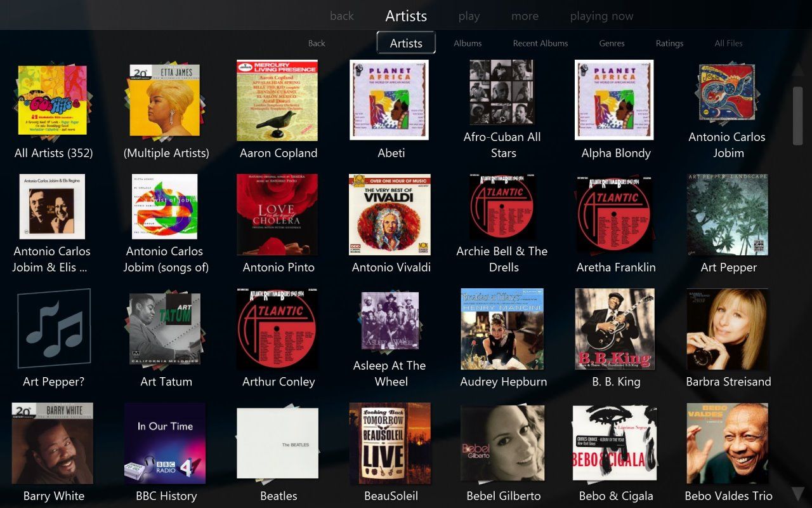This screenshot has width=812, height=508.
Task: Switch to the Genres tab
Action: (612, 43)
